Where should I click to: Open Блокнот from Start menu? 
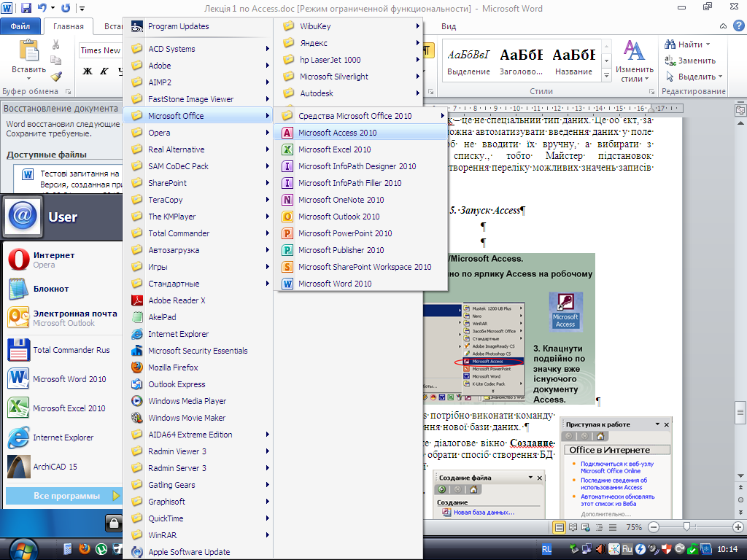(x=62, y=289)
